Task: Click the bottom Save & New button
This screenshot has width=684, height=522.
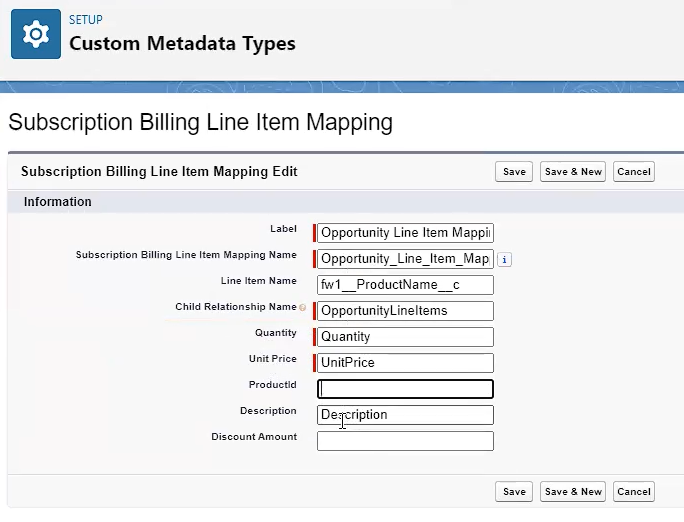Action: tap(573, 491)
